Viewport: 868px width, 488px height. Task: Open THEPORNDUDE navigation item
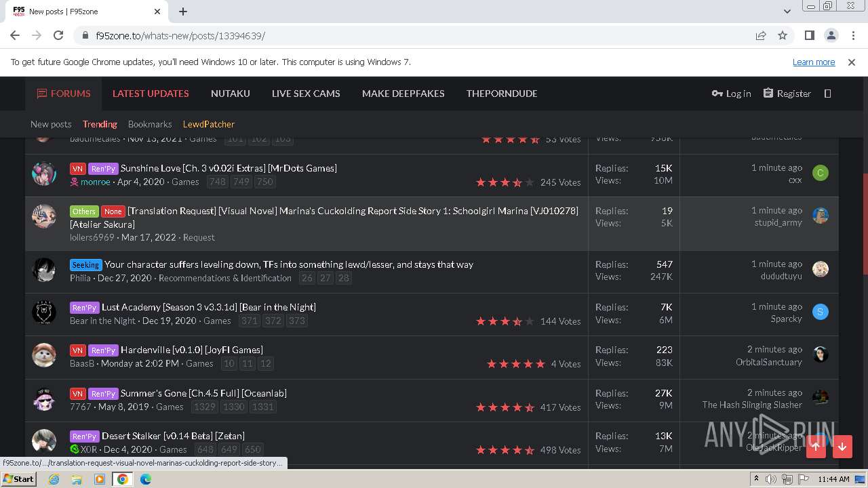[x=502, y=94]
